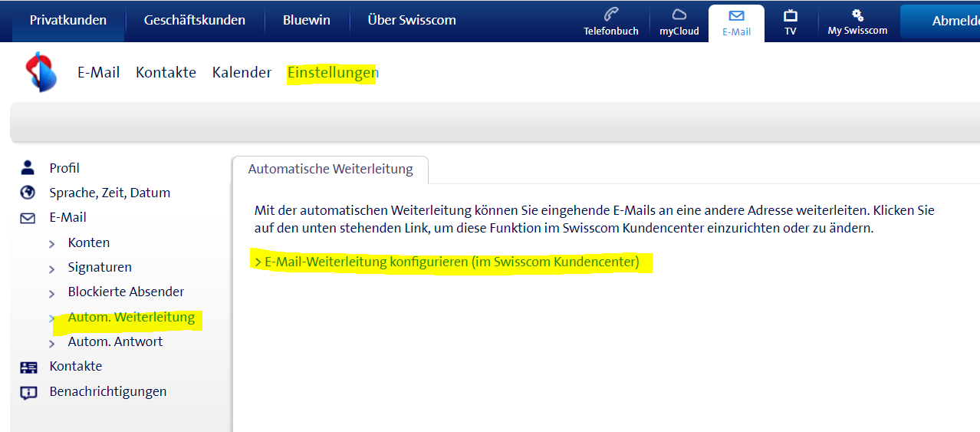This screenshot has height=432, width=980.
Task: Expand the Blockierte Absender chevron
Action: tap(52, 293)
